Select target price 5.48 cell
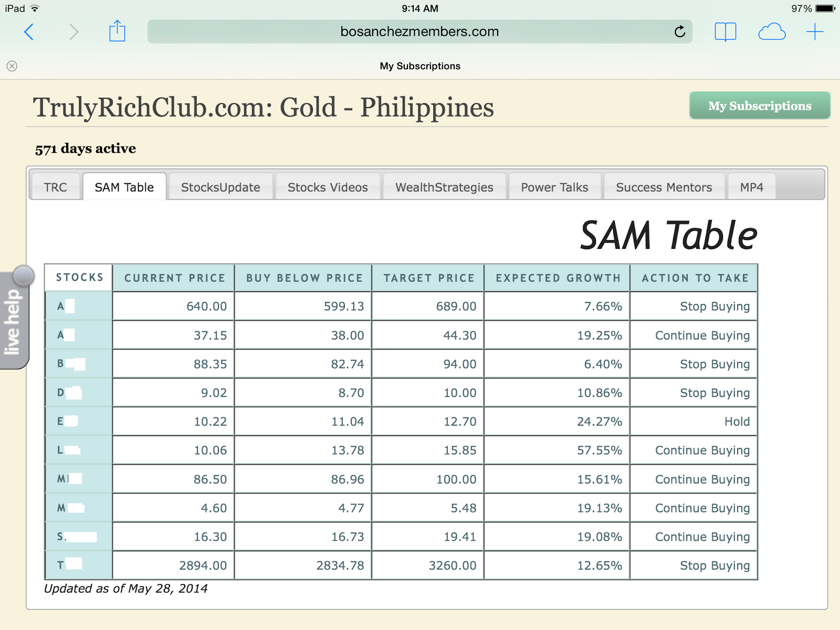 pyautogui.click(x=428, y=508)
